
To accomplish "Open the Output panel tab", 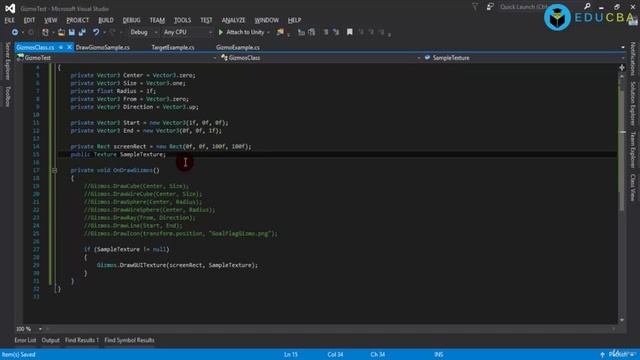I will coord(51,340).
